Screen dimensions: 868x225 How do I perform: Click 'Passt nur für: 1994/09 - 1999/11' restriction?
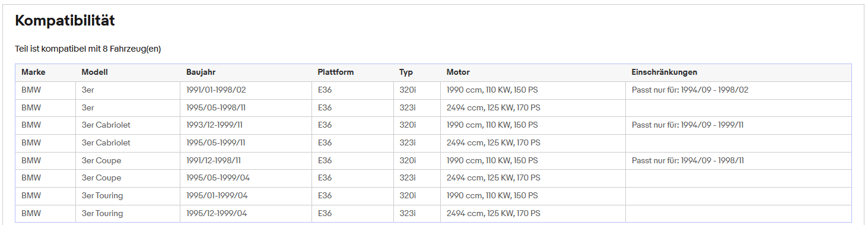688,125
